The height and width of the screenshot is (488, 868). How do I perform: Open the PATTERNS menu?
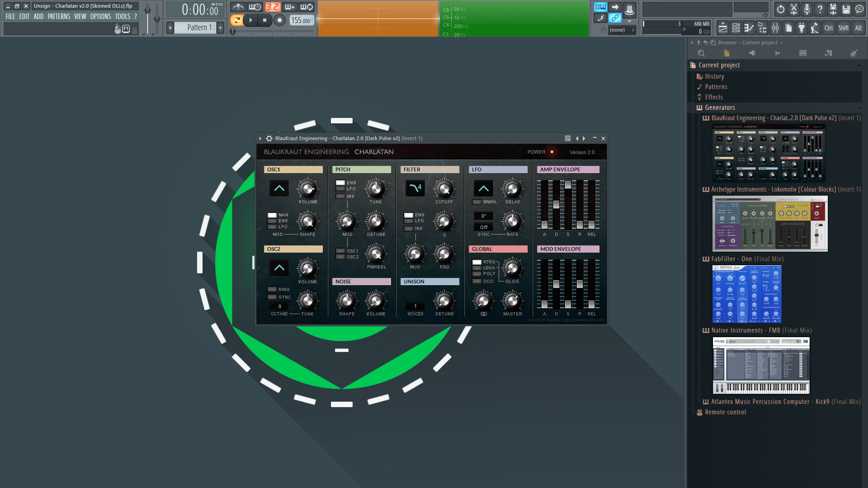point(59,16)
